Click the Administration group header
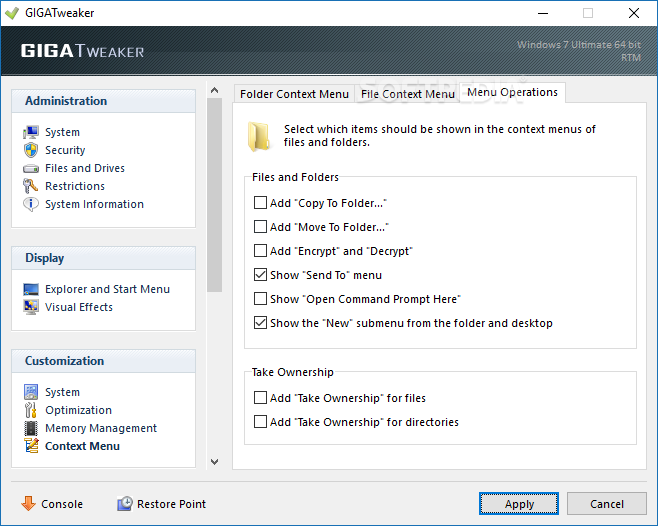The height and width of the screenshot is (526, 658). coord(103,101)
